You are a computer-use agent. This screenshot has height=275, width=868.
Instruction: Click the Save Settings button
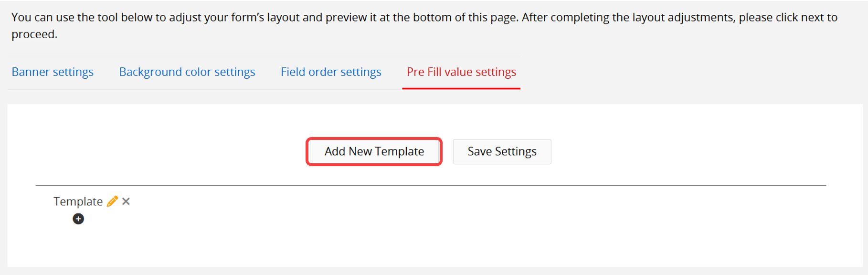pos(502,152)
